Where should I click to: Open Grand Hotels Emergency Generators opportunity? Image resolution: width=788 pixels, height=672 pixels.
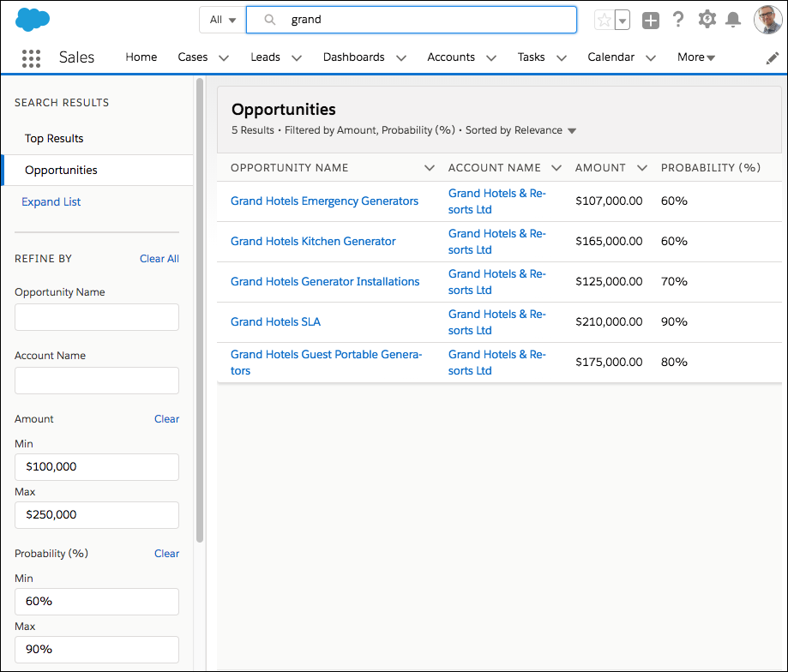coord(324,201)
